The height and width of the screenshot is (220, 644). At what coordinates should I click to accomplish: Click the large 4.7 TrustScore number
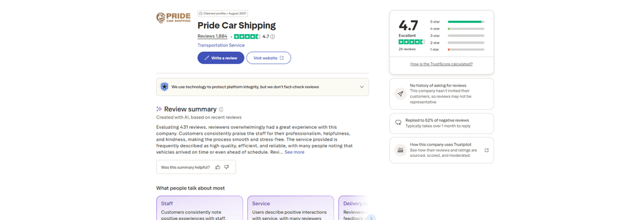pos(408,26)
